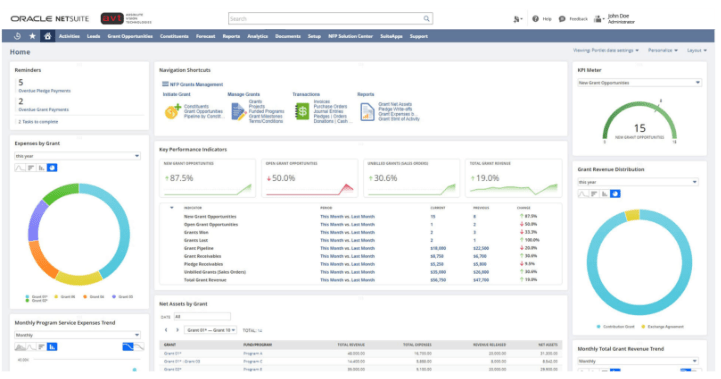Open the Leads menu
721x379 pixels.
click(x=93, y=36)
